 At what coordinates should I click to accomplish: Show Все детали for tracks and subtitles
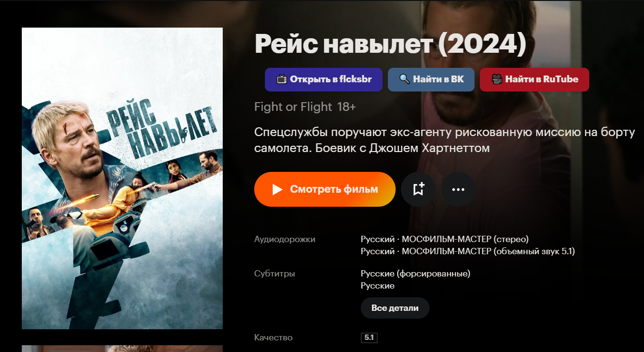(x=395, y=308)
